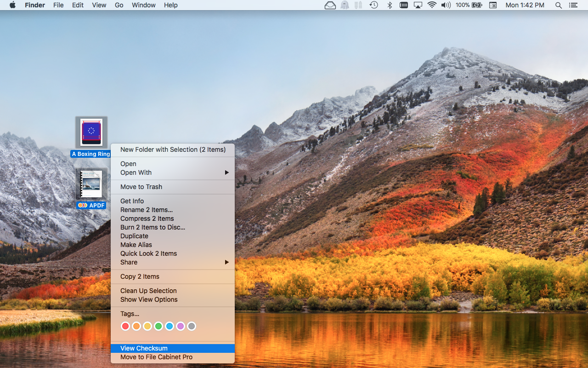588x368 pixels.
Task: Apply the purple tag color
Action: tap(181, 326)
